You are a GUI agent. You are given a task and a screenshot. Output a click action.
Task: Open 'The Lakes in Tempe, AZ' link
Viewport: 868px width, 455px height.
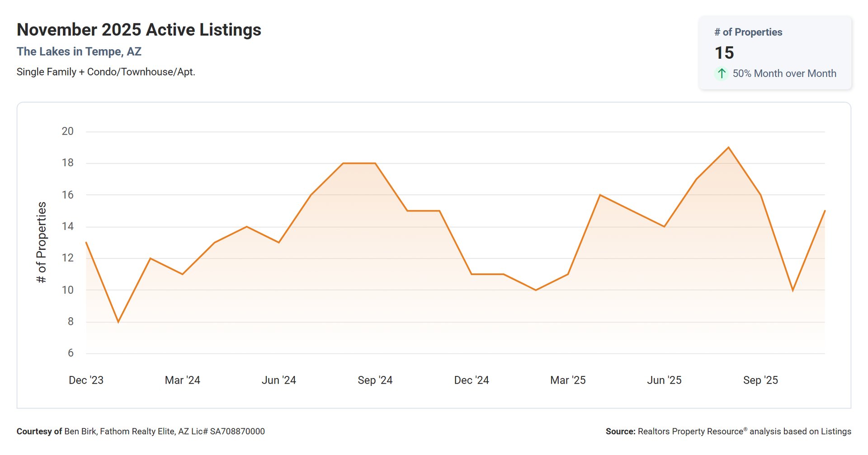pos(79,52)
